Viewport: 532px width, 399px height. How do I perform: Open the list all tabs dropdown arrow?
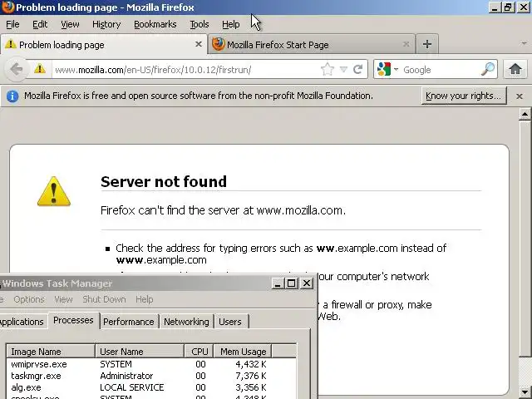pyautogui.click(x=524, y=43)
